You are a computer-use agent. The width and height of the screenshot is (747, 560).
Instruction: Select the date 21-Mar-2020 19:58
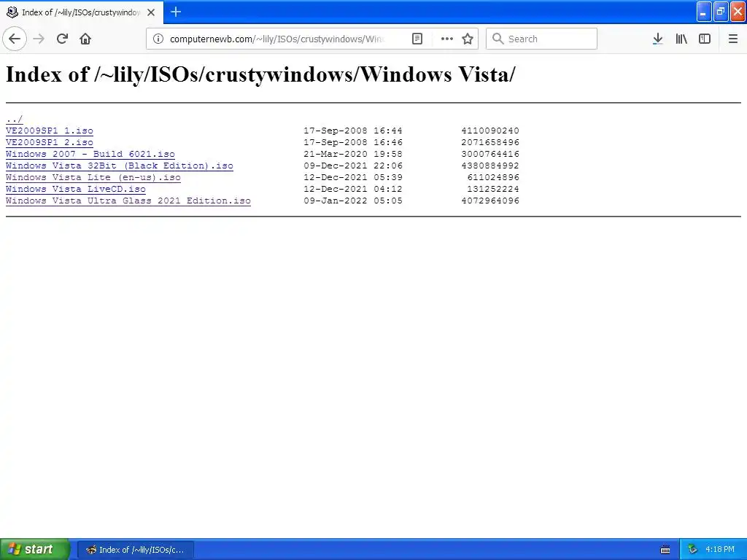(x=353, y=154)
